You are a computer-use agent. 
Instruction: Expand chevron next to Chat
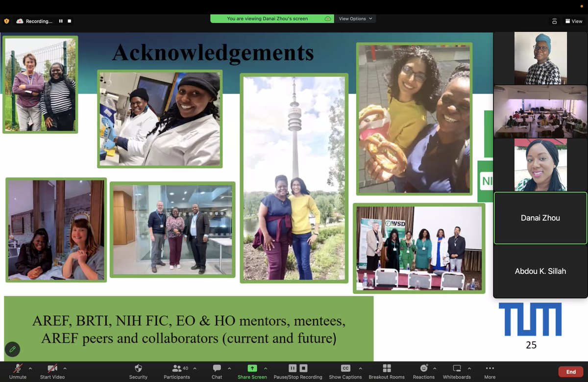point(229,368)
